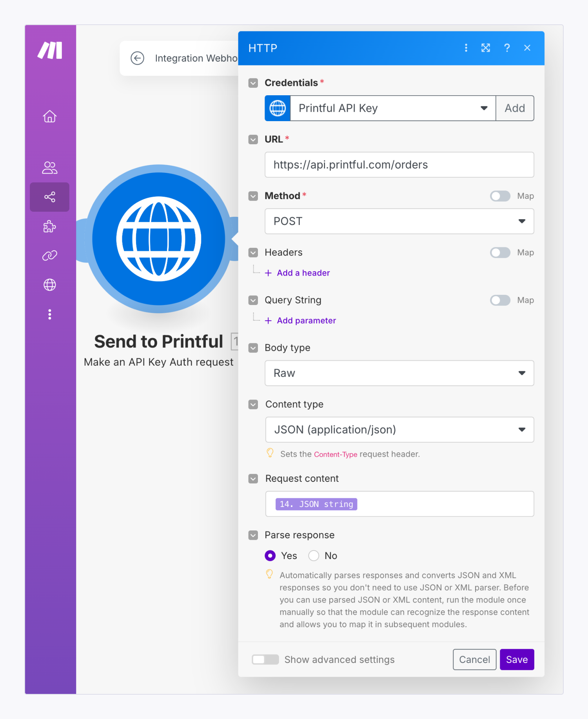Open the Printful API Key credentials dropdown
The image size is (588, 719).
tap(393, 108)
